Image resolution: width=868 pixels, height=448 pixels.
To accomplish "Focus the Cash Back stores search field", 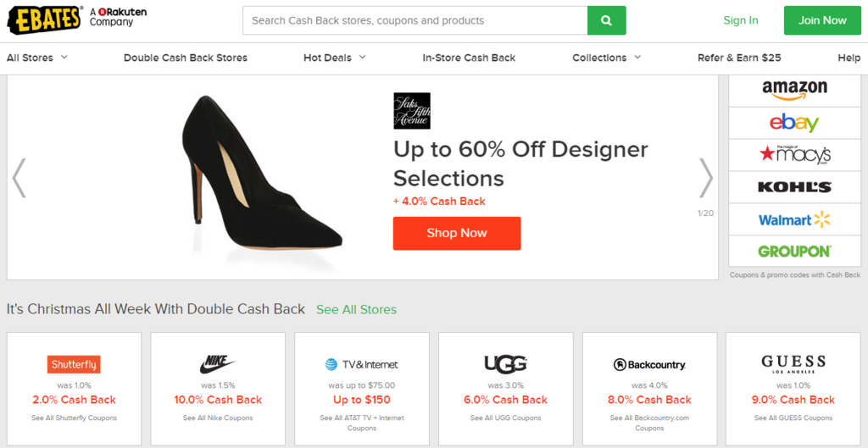I will (415, 20).
